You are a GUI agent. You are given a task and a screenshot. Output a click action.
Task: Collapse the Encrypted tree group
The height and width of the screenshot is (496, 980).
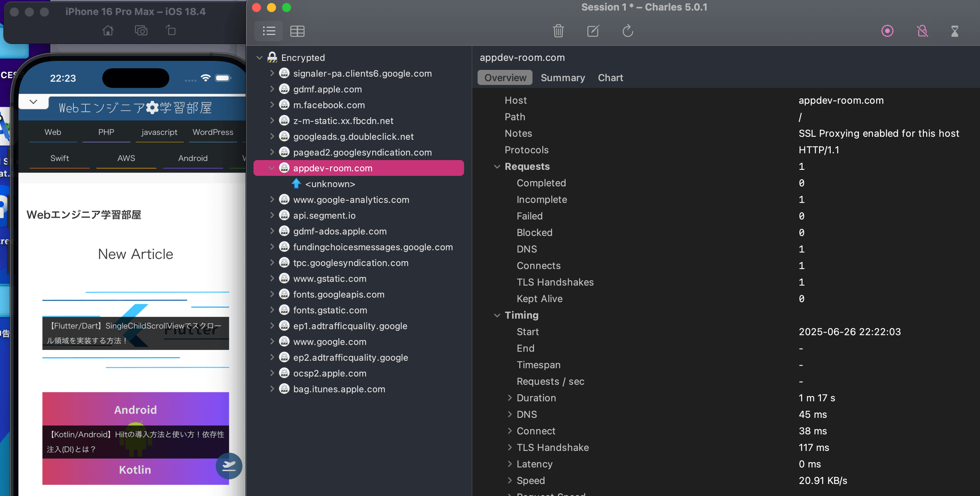tap(259, 58)
